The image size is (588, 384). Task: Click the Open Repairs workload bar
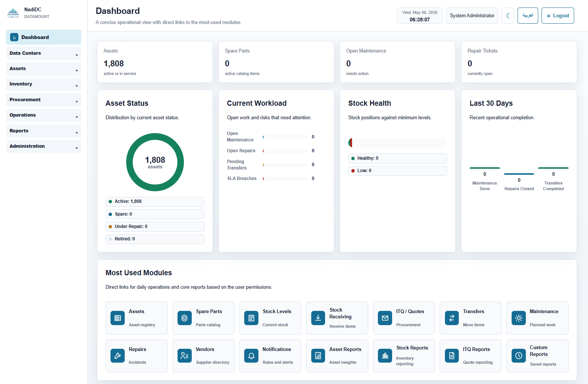285,151
